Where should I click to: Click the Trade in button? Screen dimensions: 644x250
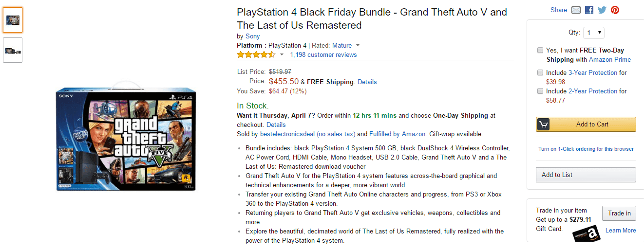pyautogui.click(x=619, y=213)
